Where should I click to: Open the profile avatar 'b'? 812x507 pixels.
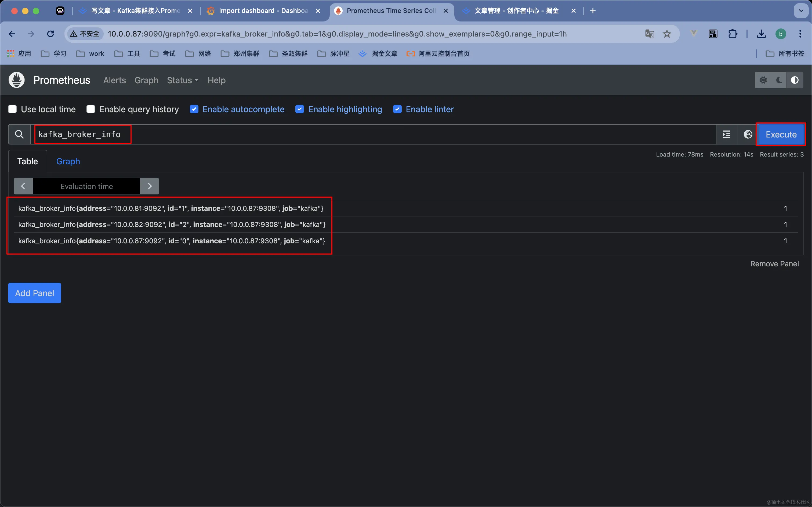click(x=781, y=34)
